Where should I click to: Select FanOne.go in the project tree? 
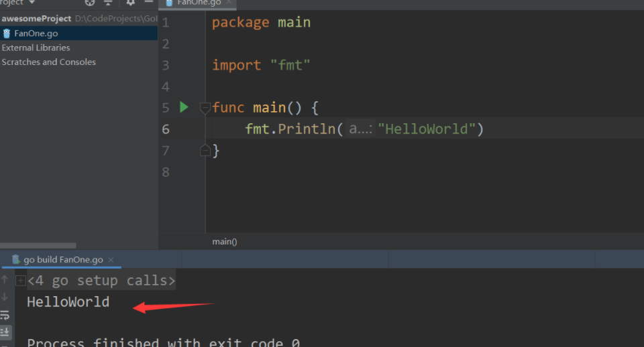point(36,33)
